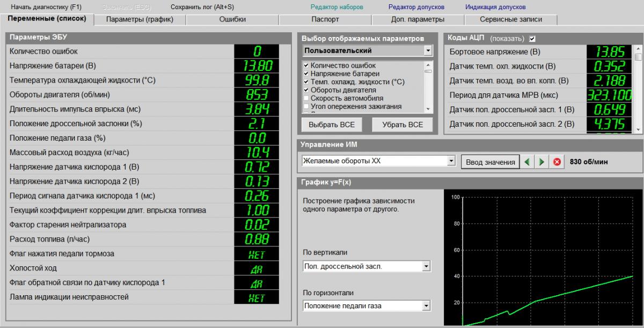Open the Ошибки tab
The height and width of the screenshot is (328, 644).
232,19
